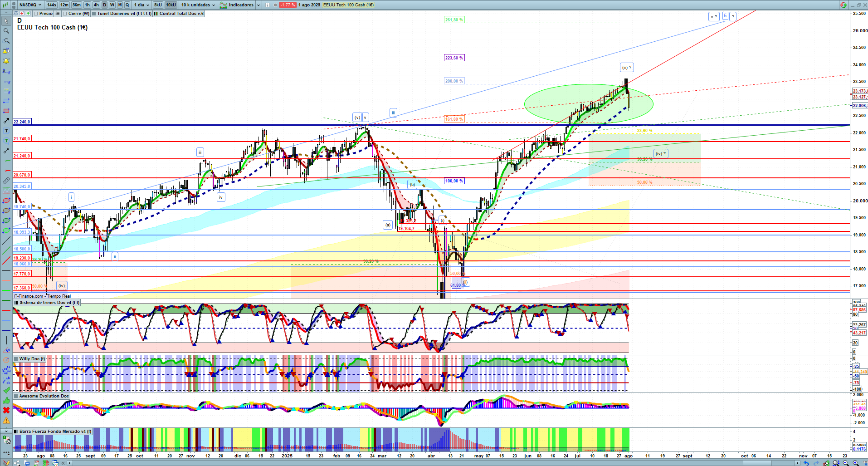The image size is (868, 466).
Task: Select the text label T tool
Action: [6, 131]
